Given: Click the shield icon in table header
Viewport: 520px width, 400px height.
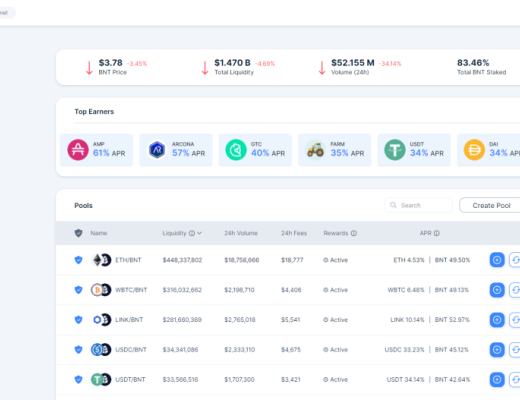Looking at the screenshot, I should pos(78,233).
